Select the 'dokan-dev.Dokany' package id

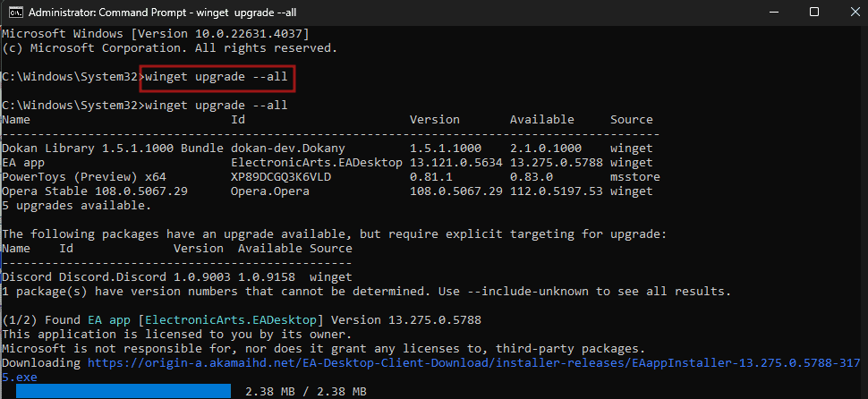tap(288, 149)
